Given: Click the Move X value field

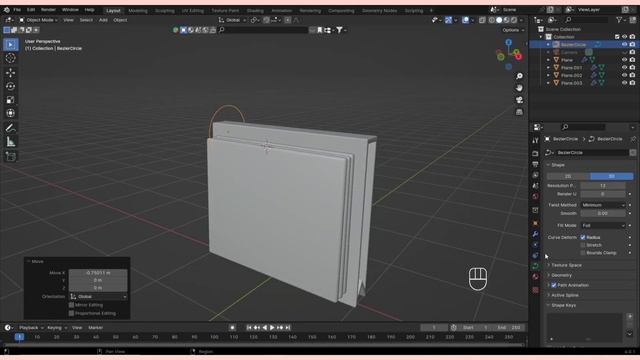Looking at the screenshot, I should (98, 273).
